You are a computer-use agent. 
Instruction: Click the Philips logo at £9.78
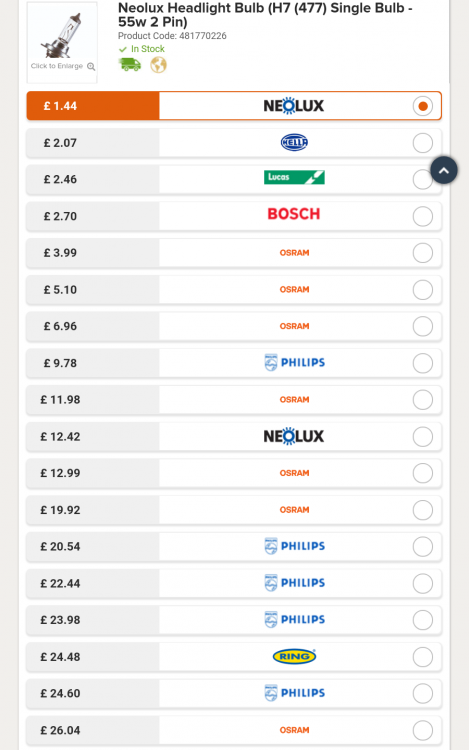[294, 363]
